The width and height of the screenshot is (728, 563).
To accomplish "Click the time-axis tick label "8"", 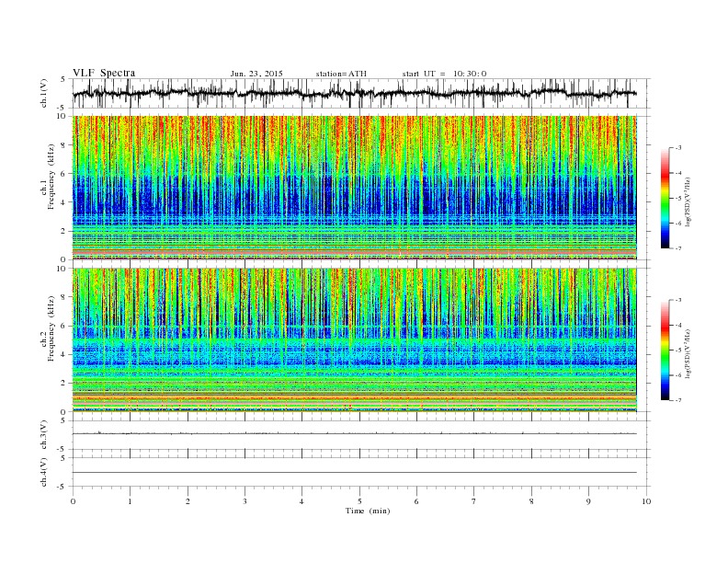I will point(531,501).
